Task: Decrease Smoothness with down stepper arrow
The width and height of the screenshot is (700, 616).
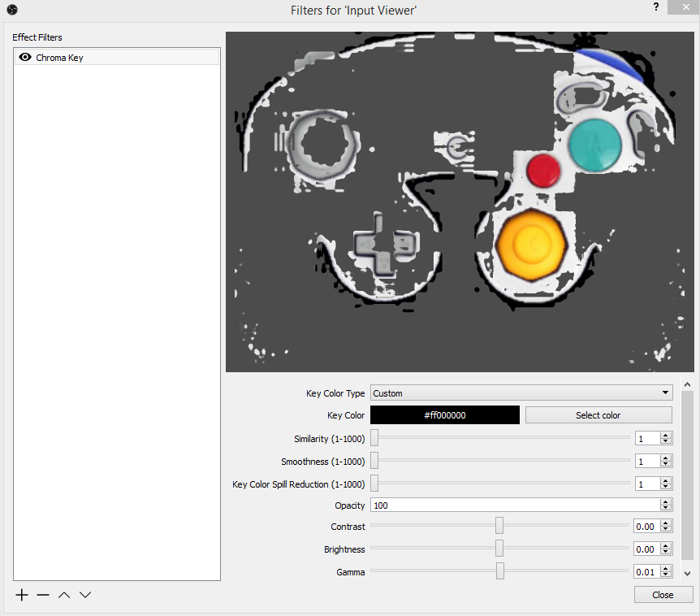Action: coord(666,465)
